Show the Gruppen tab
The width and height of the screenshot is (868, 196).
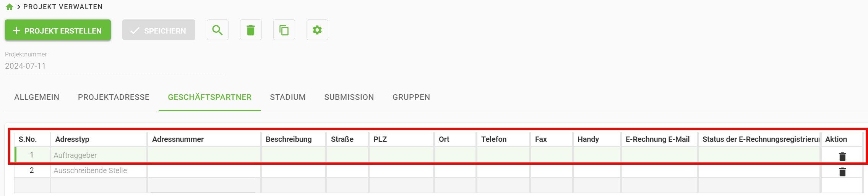pos(411,97)
